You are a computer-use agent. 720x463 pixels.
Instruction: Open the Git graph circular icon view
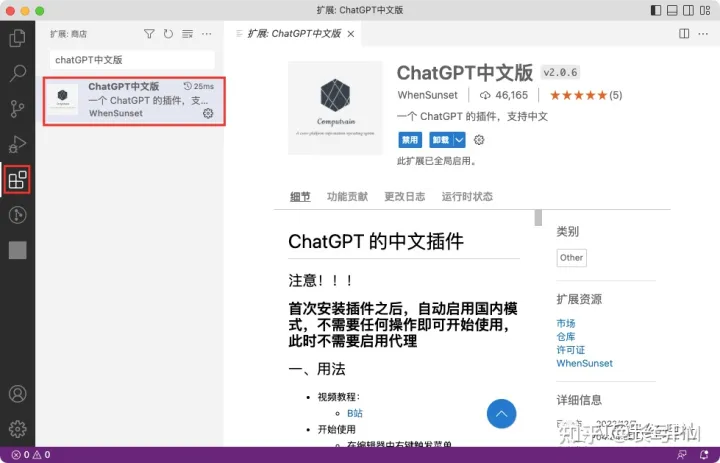(x=17, y=215)
